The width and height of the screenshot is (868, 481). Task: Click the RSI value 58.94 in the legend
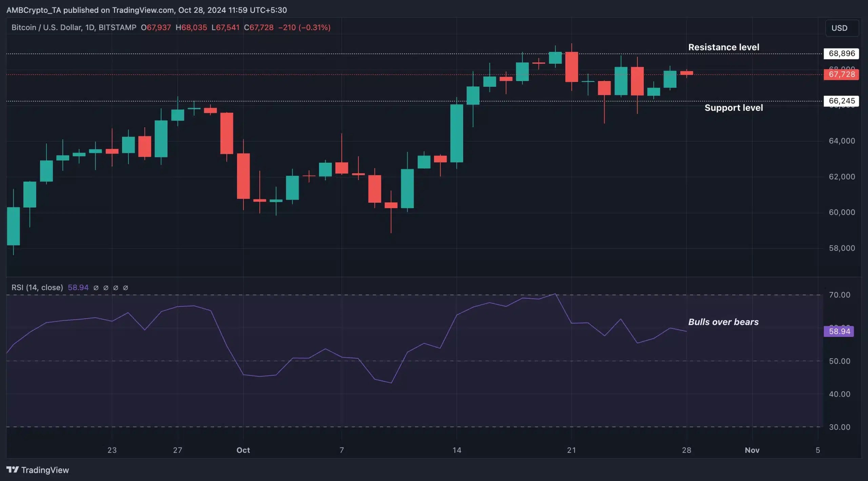point(78,287)
